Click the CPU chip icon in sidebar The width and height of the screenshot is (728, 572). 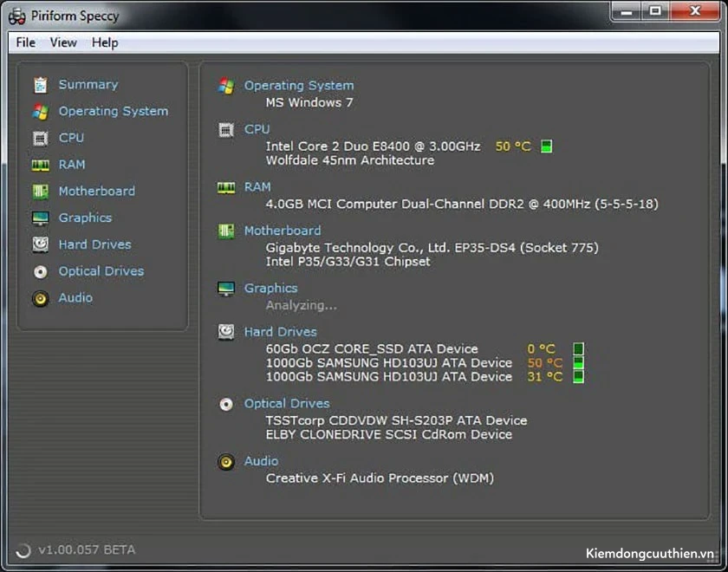pyautogui.click(x=41, y=139)
